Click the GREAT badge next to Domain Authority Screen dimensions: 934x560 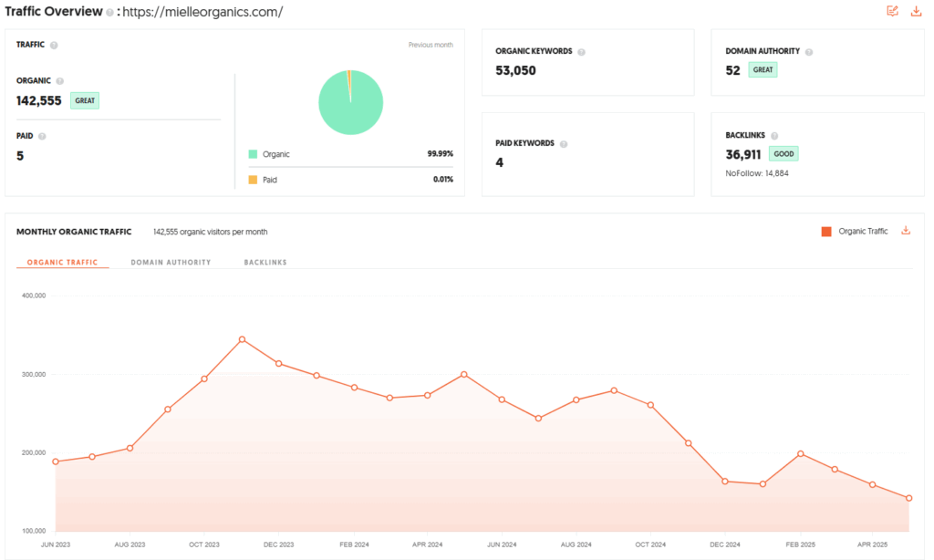pos(763,69)
